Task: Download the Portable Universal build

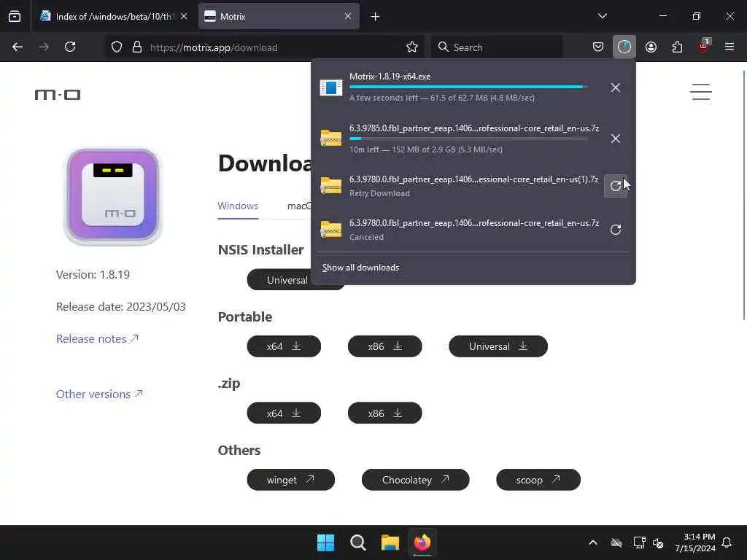Action: point(498,346)
